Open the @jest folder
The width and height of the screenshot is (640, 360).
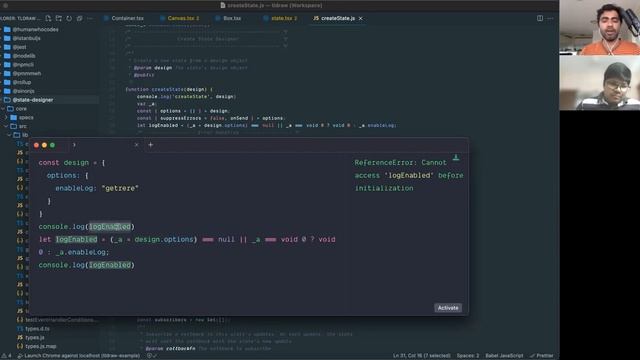19,47
